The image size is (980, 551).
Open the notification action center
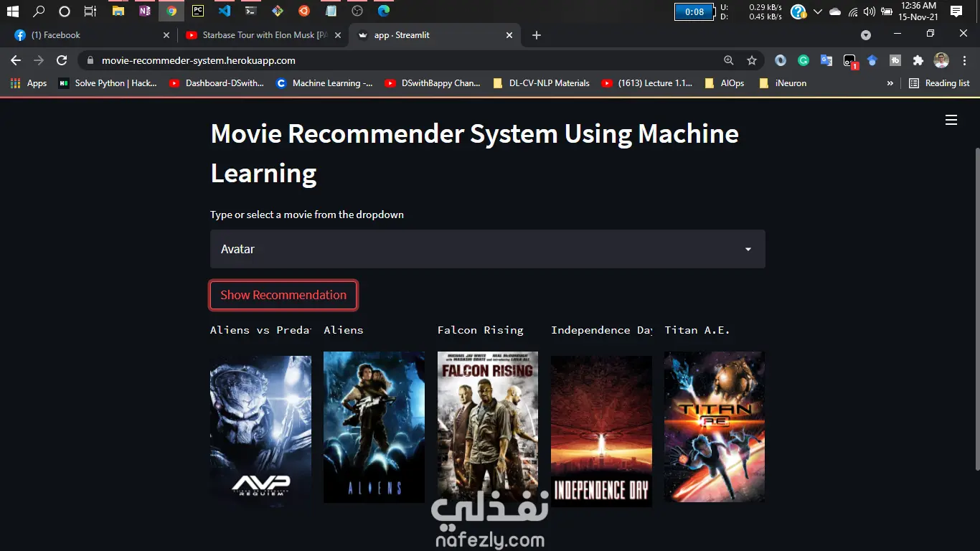(956, 11)
